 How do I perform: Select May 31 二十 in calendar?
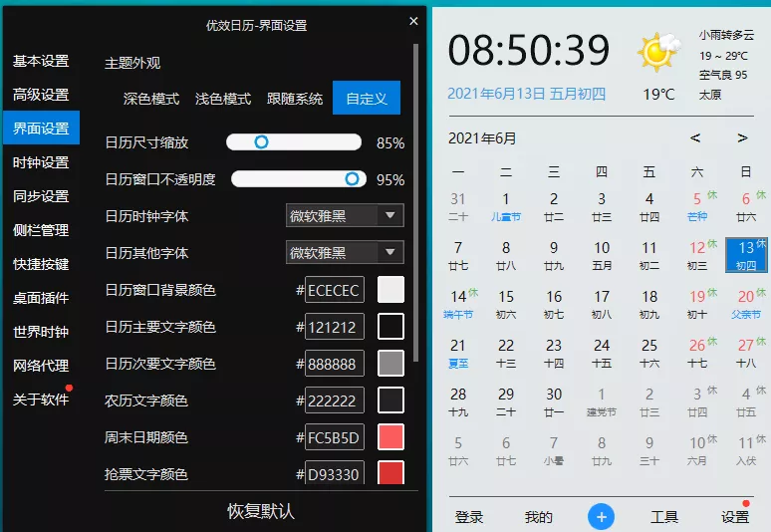[x=458, y=206]
